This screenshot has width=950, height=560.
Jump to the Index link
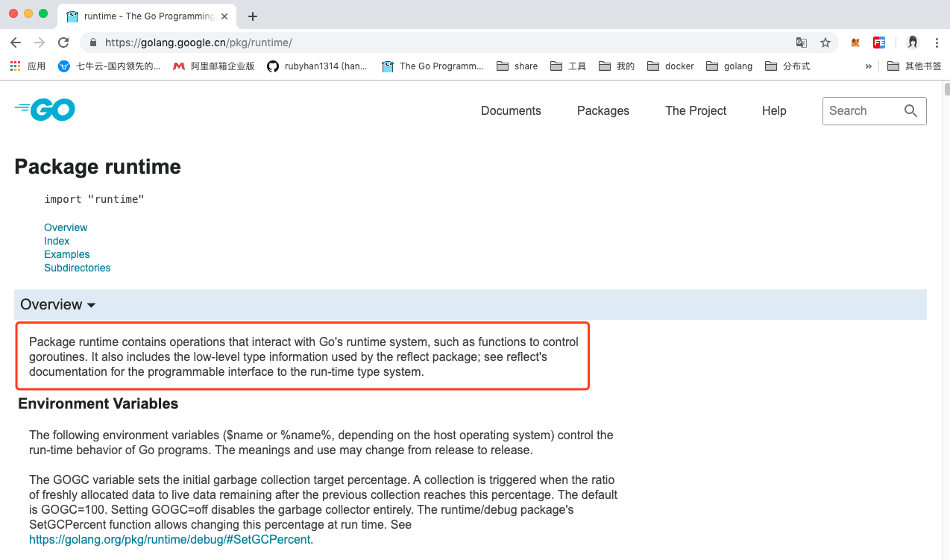(57, 241)
